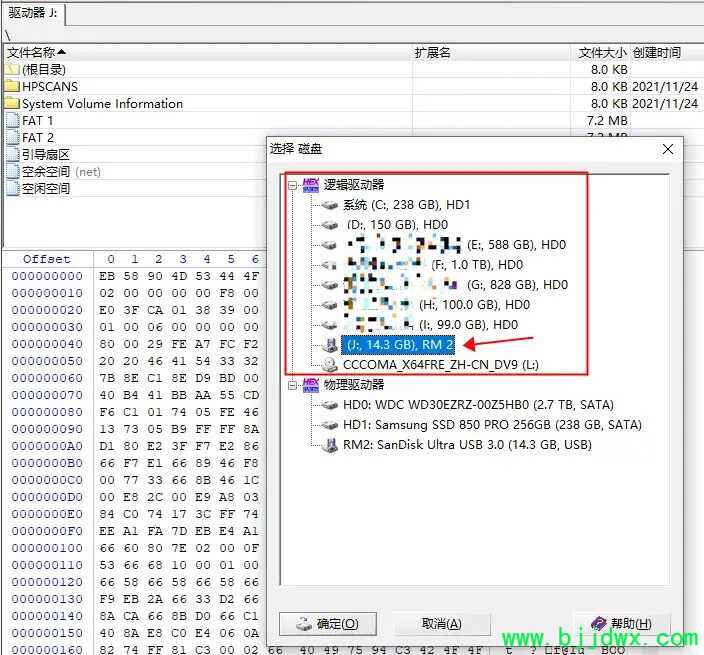Select (J:, 14.3 GB), RM 2 entry
This screenshot has height=655, width=704.
click(398, 345)
